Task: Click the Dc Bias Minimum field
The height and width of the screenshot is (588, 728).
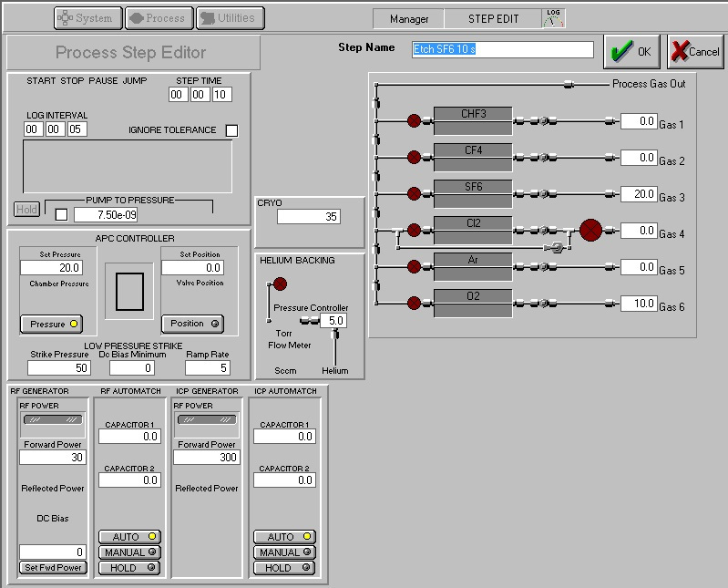Action: (132, 368)
